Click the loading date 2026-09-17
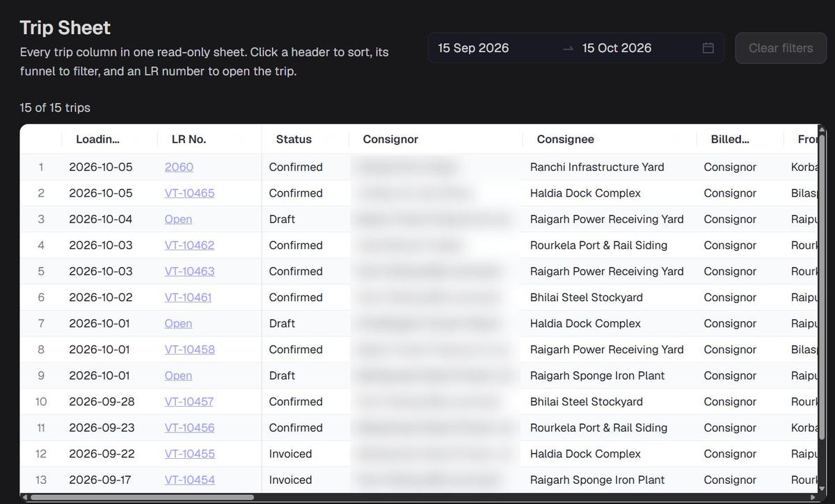 102,480
